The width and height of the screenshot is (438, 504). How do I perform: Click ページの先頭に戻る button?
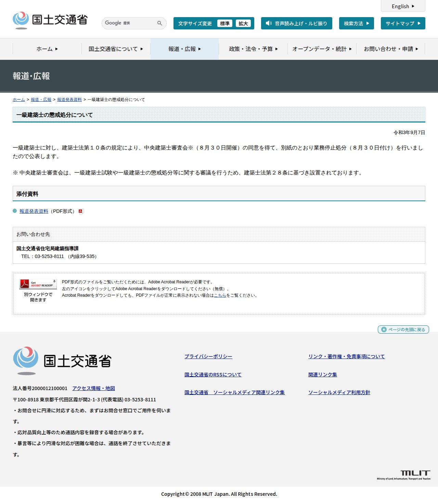click(x=403, y=329)
